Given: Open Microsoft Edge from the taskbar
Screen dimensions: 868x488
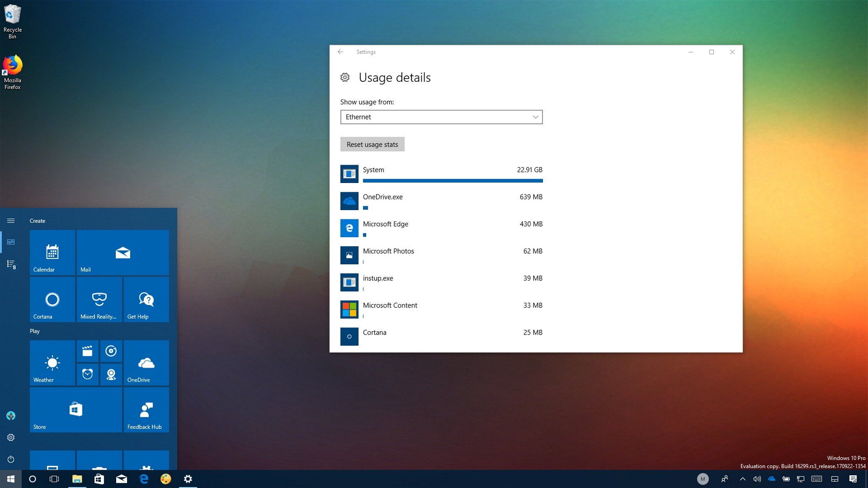Looking at the screenshot, I should pos(144,479).
